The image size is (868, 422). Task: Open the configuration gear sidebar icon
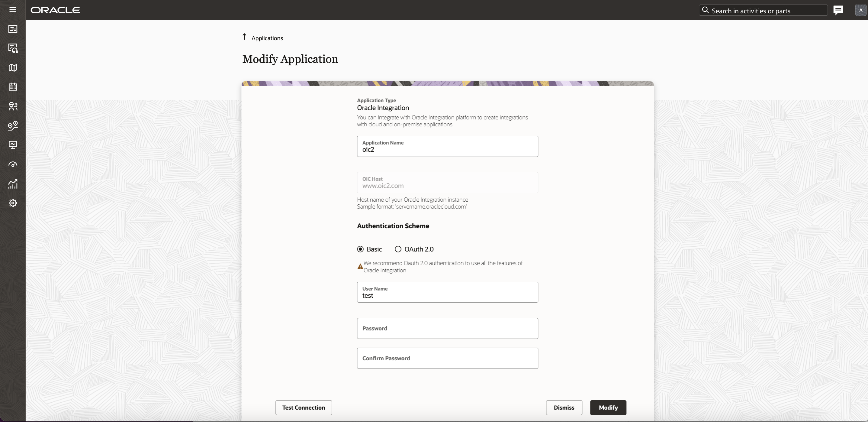pyautogui.click(x=13, y=203)
